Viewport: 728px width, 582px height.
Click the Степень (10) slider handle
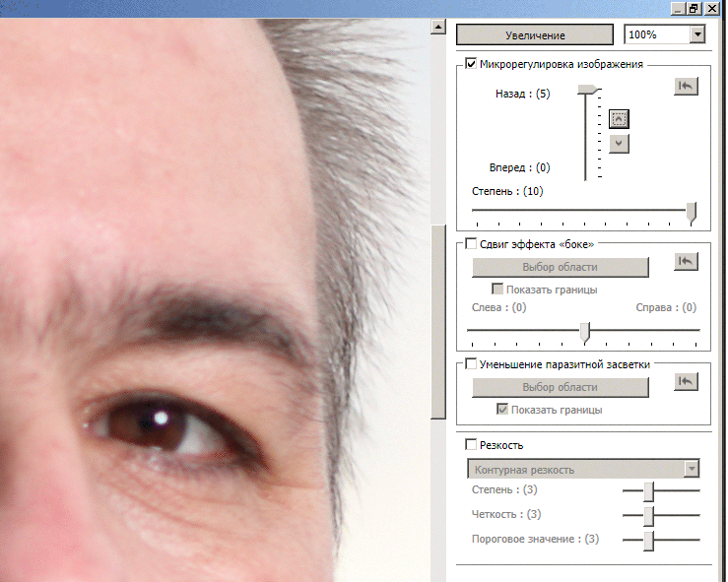coord(692,213)
